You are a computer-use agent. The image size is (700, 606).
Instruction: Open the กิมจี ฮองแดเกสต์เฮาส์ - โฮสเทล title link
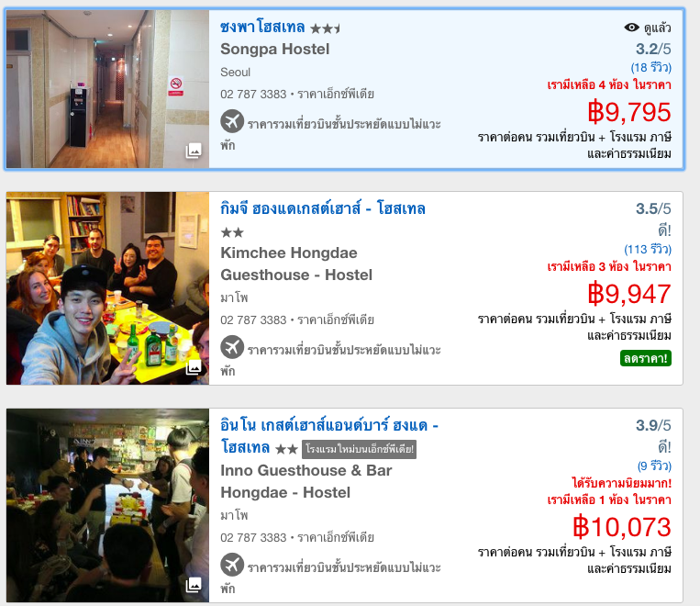[x=323, y=208]
